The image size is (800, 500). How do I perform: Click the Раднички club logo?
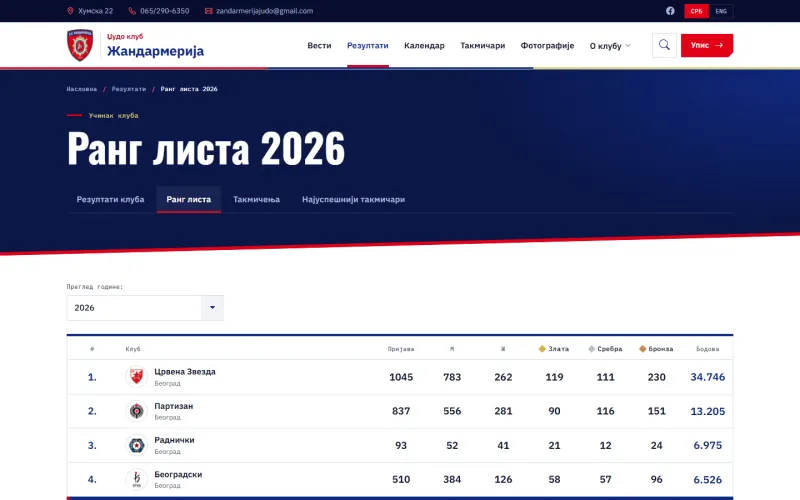pyautogui.click(x=136, y=445)
